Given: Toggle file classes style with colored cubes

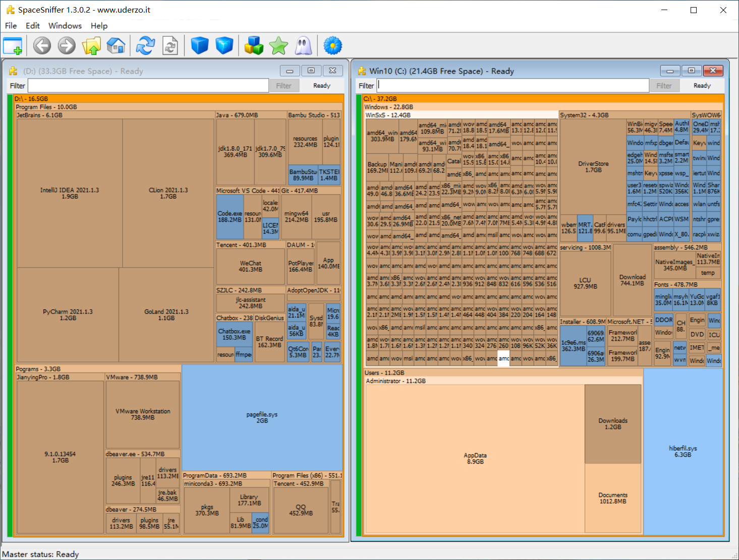Looking at the screenshot, I should tap(254, 46).
